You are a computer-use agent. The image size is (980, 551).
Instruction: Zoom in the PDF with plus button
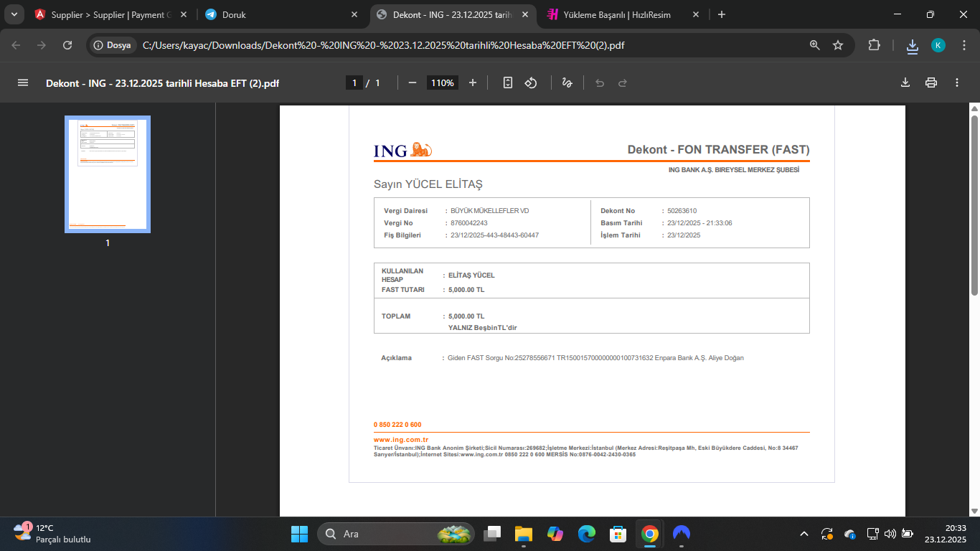(473, 83)
